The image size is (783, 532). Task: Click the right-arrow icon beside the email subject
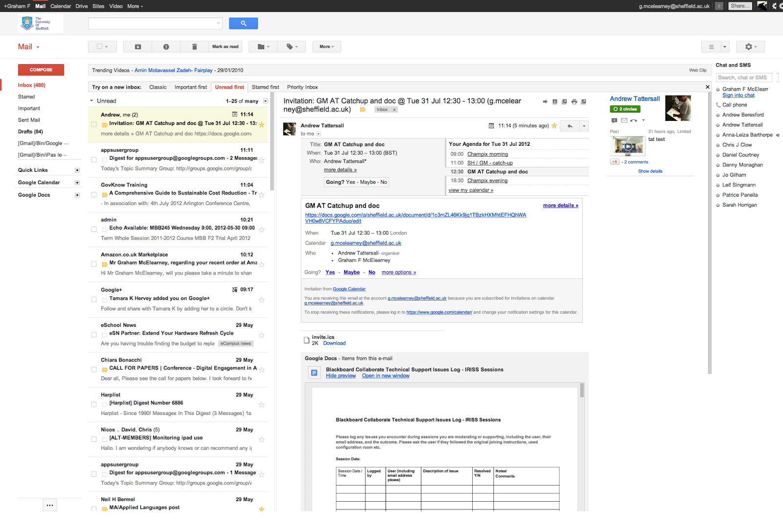point(545,102)
